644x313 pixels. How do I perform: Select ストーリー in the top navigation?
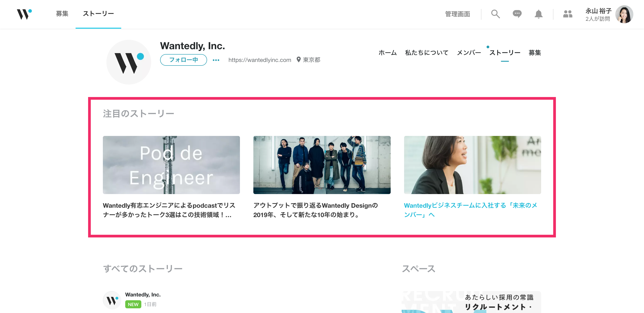tap(98, 13)
